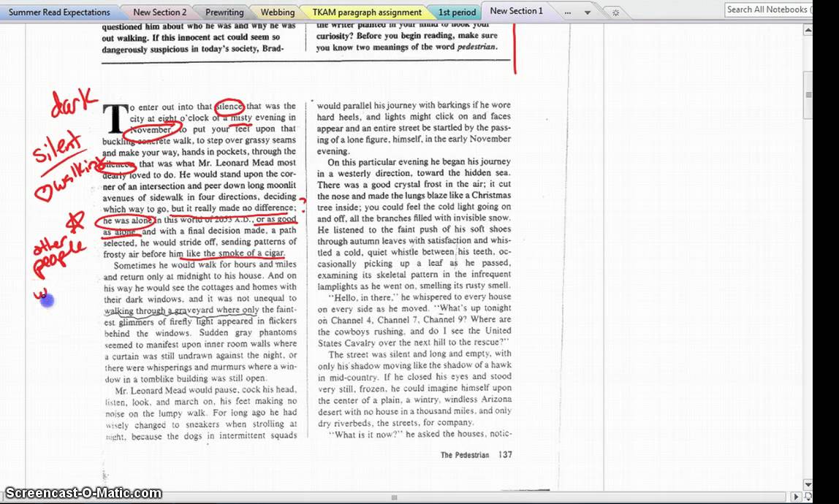Click the line starting "The street was silent"
839x504 pixels.
coord(420,354)
